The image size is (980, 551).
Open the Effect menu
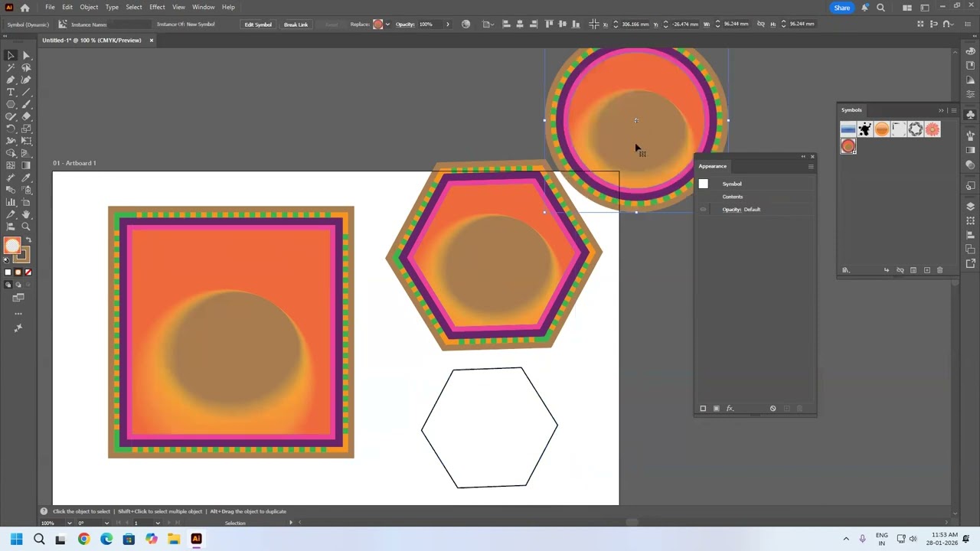157,7
